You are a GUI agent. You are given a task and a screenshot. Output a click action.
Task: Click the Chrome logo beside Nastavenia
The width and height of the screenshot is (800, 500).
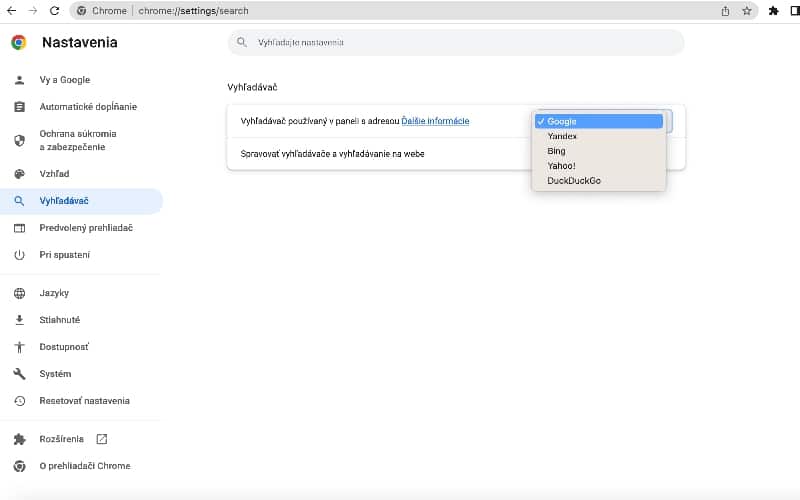tap(19, 42)
